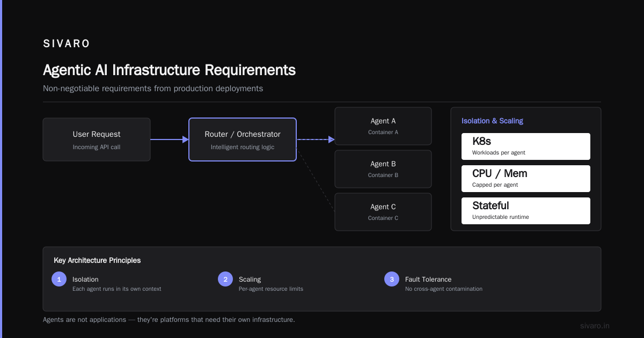
Task: Select the K8s workloads card
Action: pos(526,146)
